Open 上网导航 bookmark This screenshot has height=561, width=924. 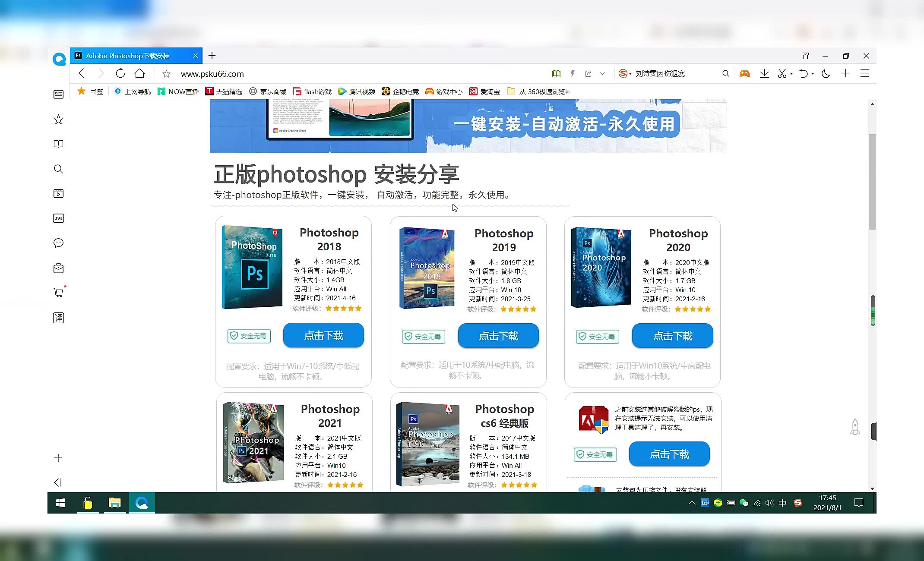pos(132,91)
